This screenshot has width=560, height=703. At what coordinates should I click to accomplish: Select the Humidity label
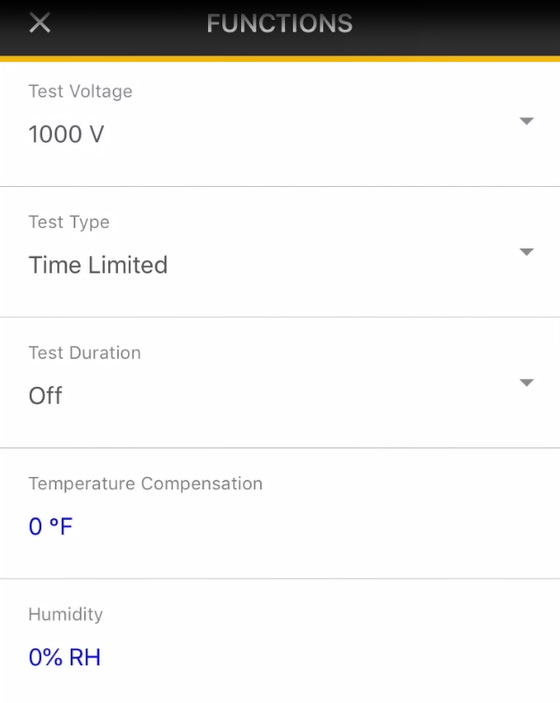point(65,614)
